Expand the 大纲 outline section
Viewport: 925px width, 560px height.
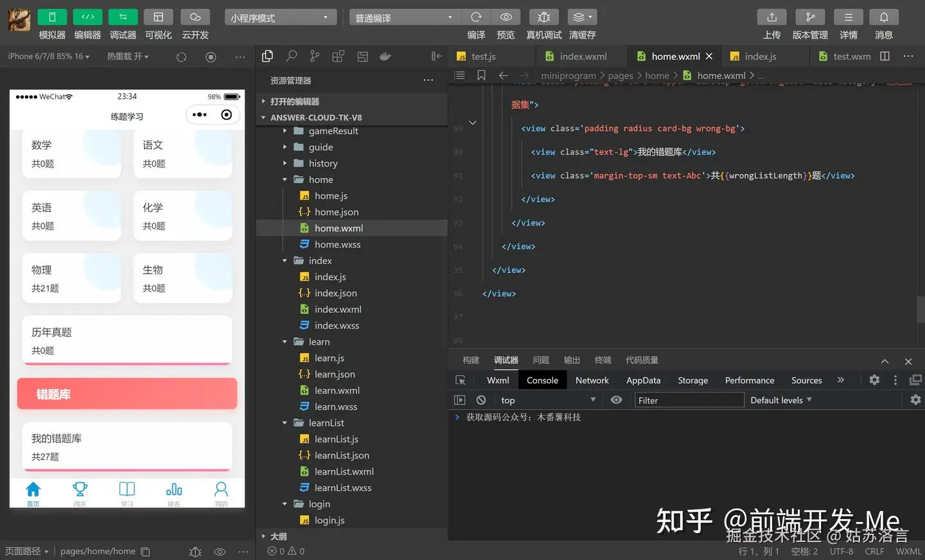click(x=351, y=536)
